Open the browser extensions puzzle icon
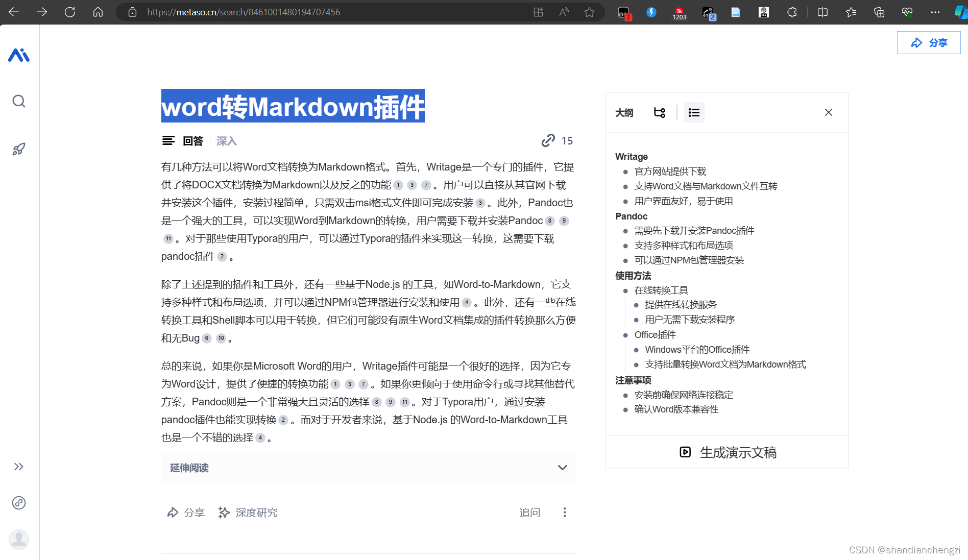The width and height of the screenshot is (968, 560). click(792, 12)
